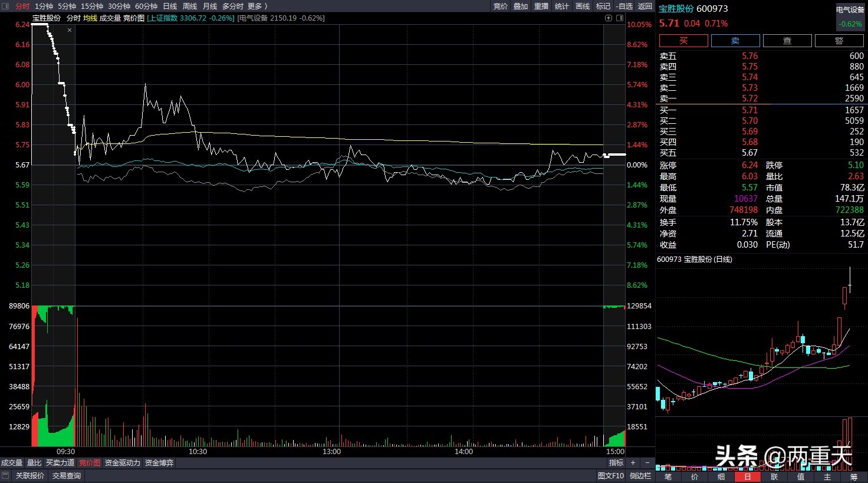
Task: Select the 买二 price 5.70 row
Action: pos(761,121)
